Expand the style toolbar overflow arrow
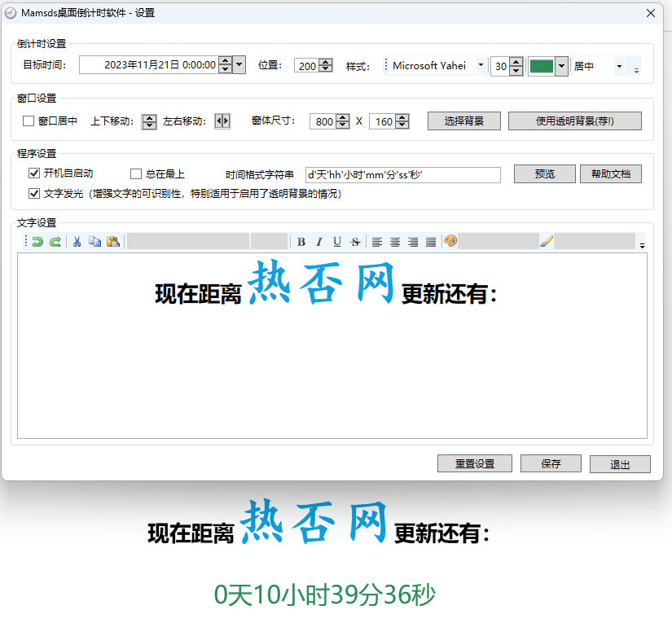The width and height of the screenshot is (672, 623). (636, 71)
